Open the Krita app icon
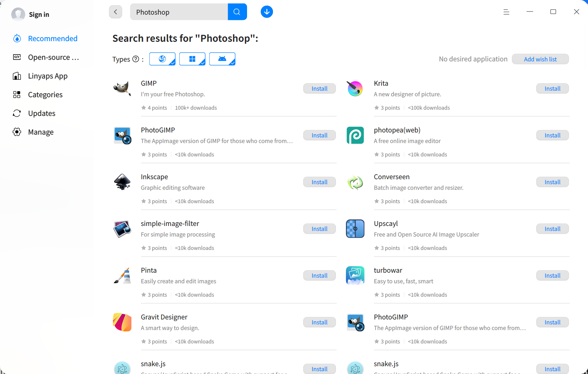 point(355,89)
